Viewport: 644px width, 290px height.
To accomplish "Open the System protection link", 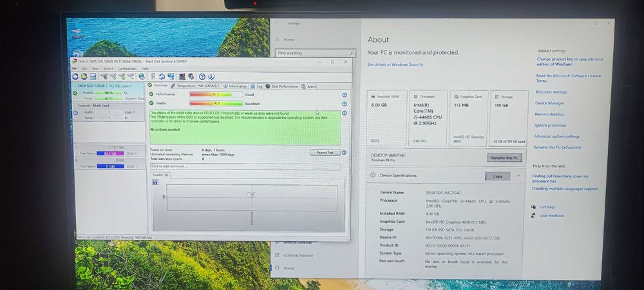I will click(x=551, y=125).
